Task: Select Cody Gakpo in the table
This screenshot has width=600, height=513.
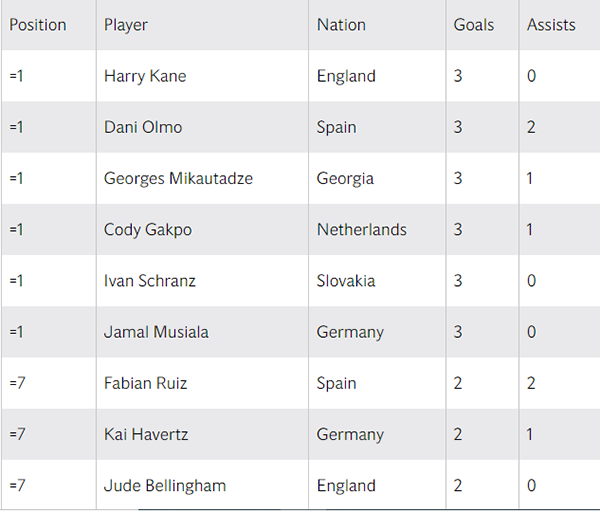Action: tap(148, 229)
